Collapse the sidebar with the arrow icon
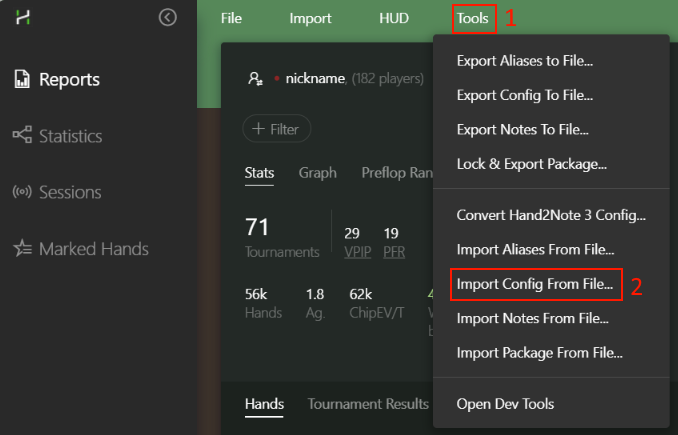 point(168,17)
